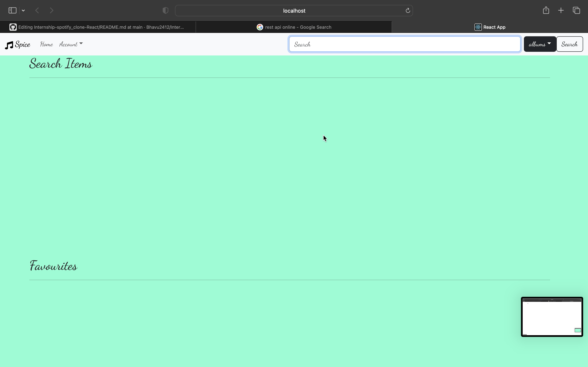Open the screenshot preview thumbnail
588x367 pixels.
tap(551, 316)
